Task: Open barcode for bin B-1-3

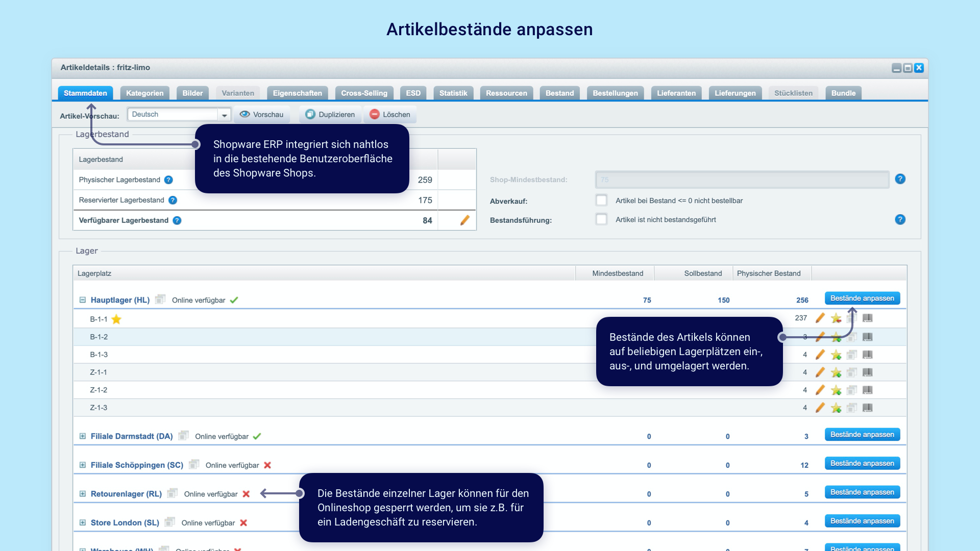Action: click(x=868, y=355)
